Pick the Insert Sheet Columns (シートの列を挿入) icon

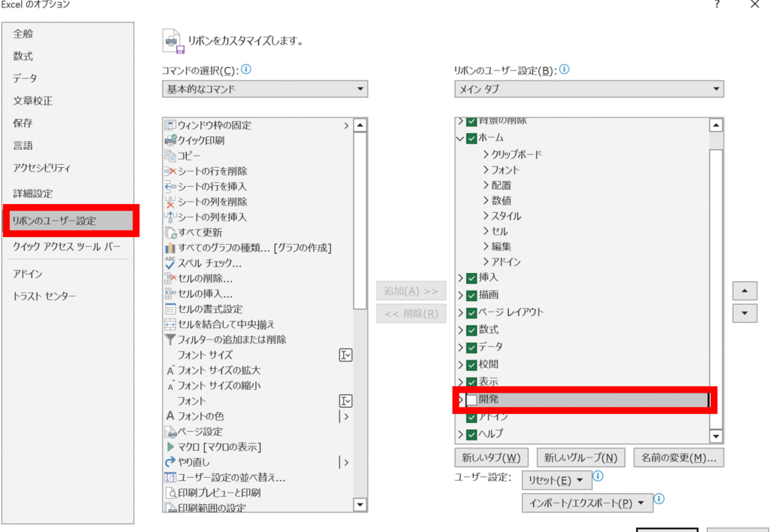click(170, 217)
